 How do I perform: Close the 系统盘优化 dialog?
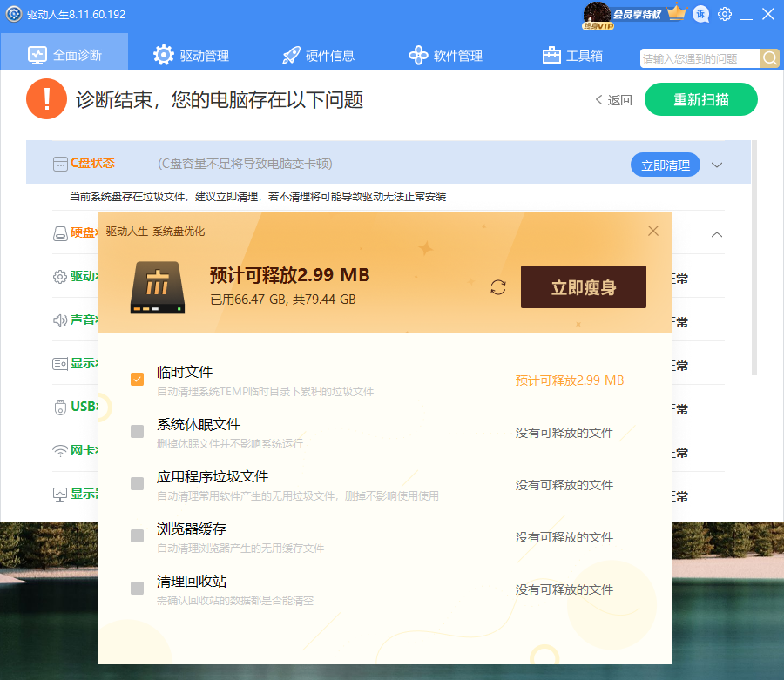point(653,231)
